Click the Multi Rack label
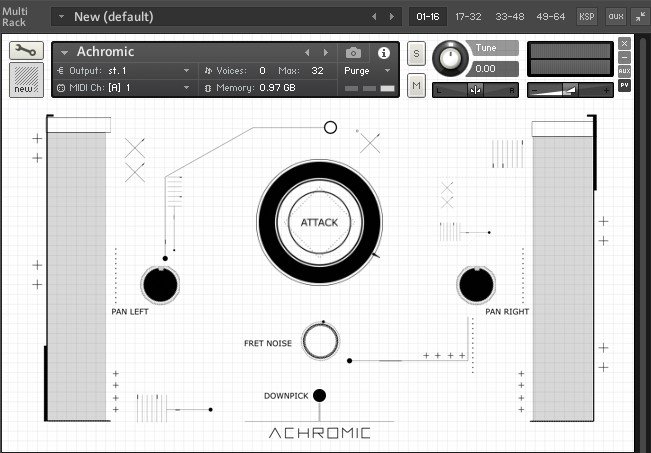This screenshot has width=651, height=453. coord(15,17)
